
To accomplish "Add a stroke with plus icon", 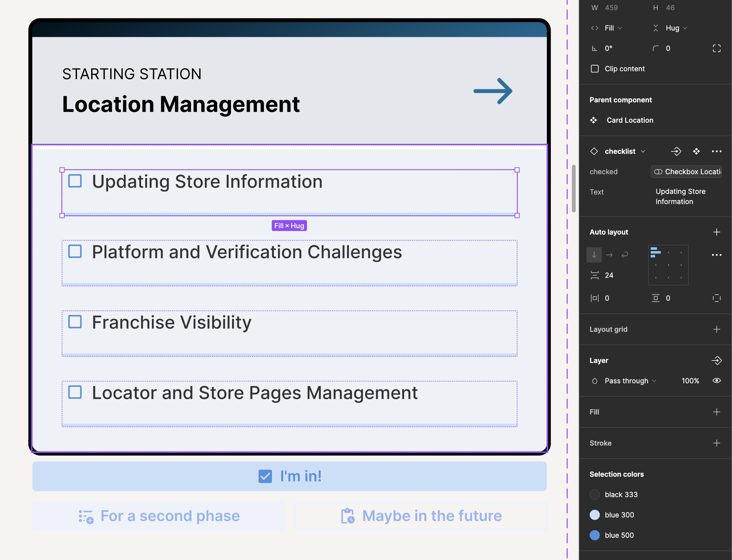I will (x=717, y=443).
